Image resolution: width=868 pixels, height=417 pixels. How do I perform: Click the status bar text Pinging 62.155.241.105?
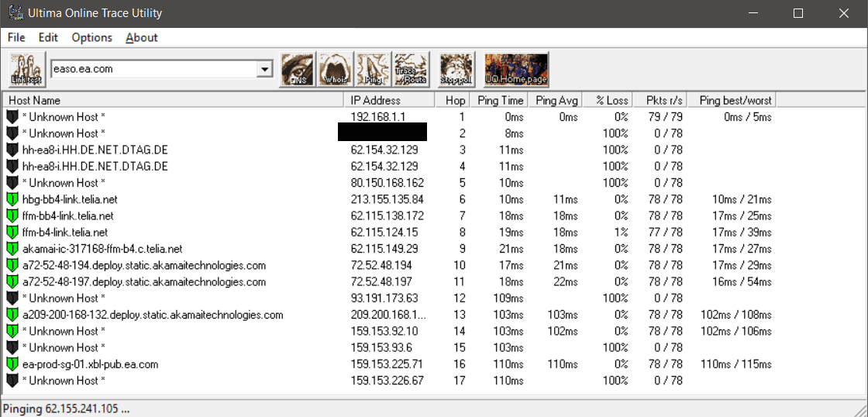coord(67,409)
